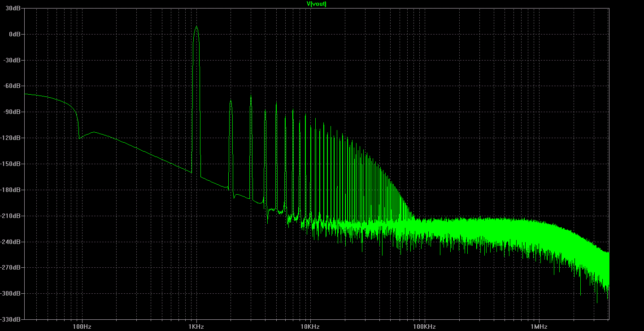Click the 0dB axis label

(x=16, y=35)
